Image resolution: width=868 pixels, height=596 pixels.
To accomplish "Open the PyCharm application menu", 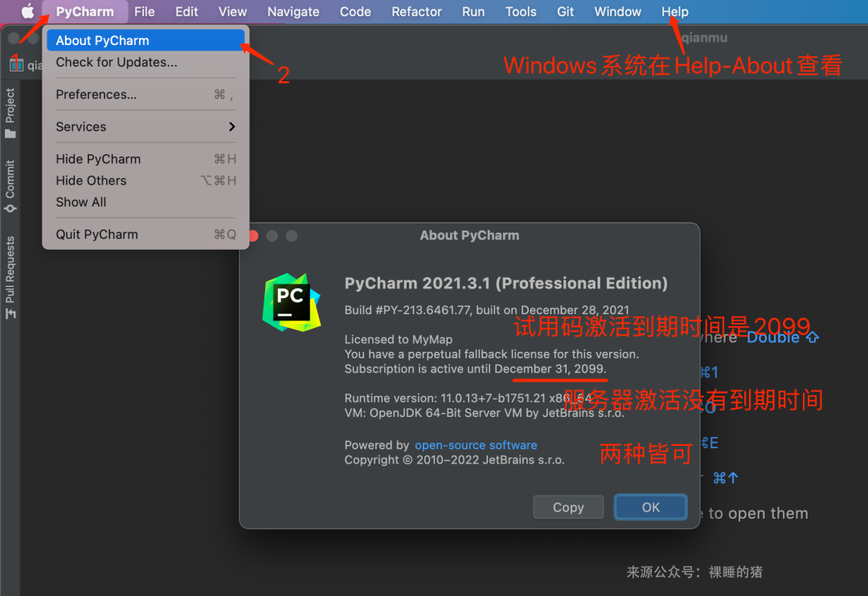I will [84, 11].
